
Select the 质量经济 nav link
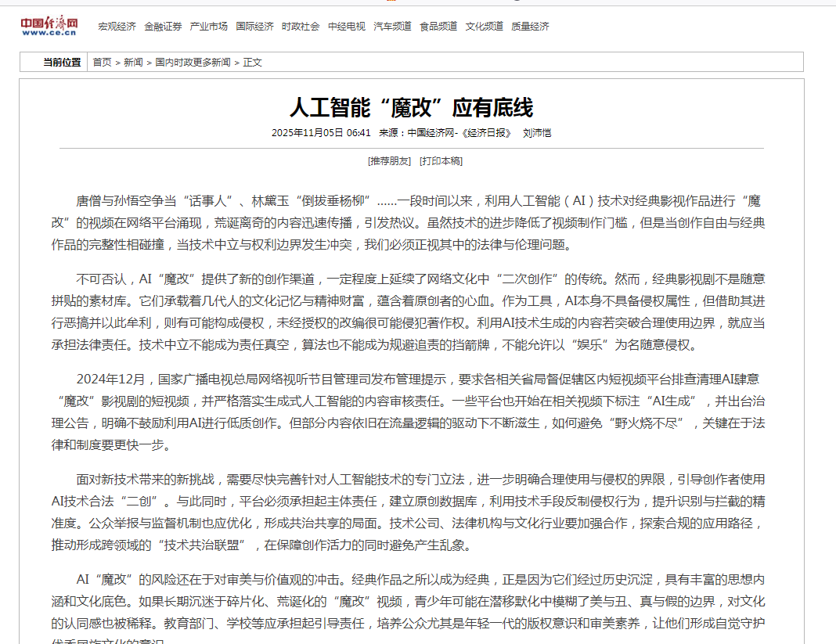point(530,27)
